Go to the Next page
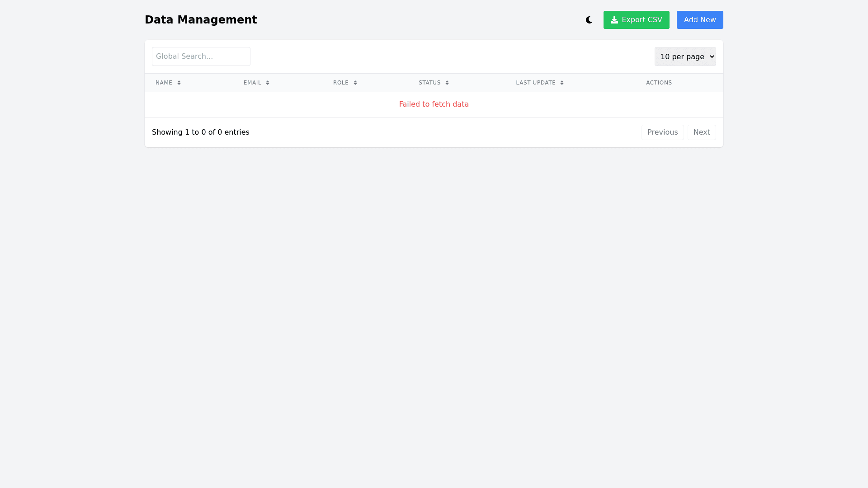 click(701, 132)
